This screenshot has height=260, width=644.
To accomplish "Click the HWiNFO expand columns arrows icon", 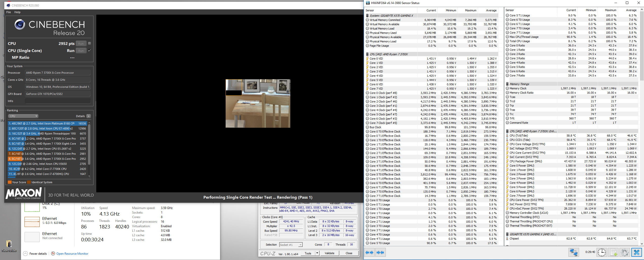I will pos(370,252).
